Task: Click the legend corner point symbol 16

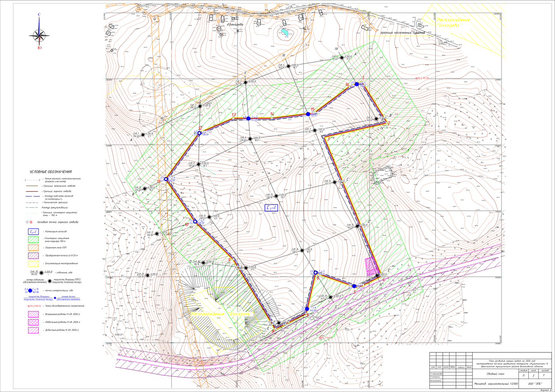Action: click(x=27, y=222)
